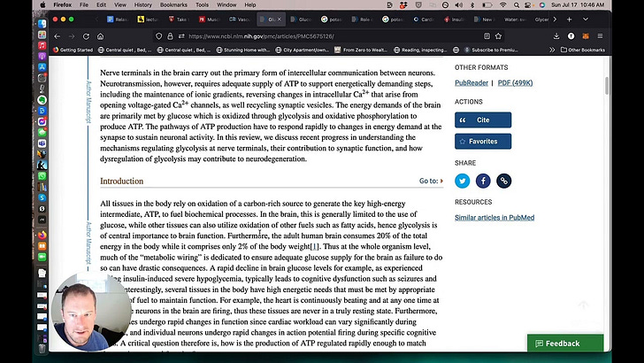This screenshot has width=644, height=363.
Task: Open the volume control in menu bar
Action: pyautogui.click(x=459, y=5)
